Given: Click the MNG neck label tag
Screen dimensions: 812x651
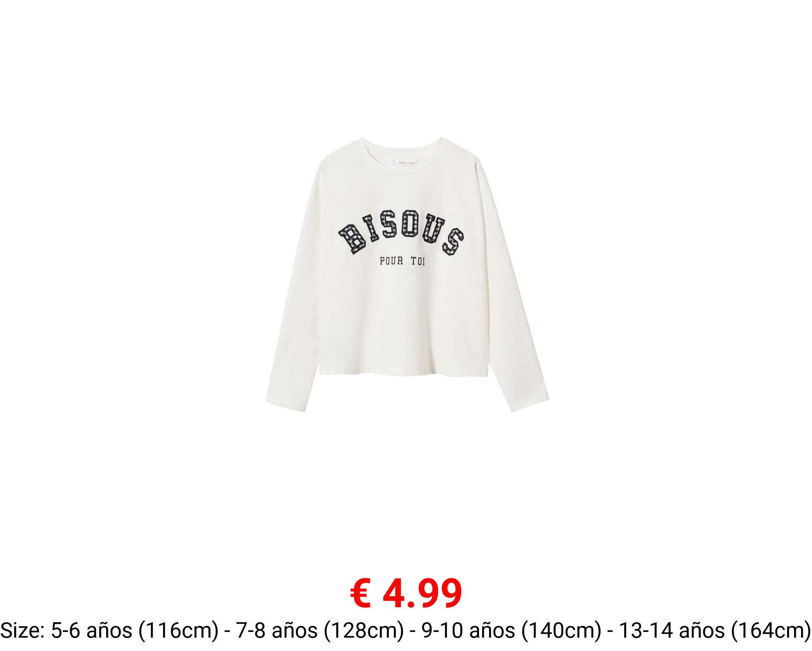Looking at the screenshot, I should (403, 163).
